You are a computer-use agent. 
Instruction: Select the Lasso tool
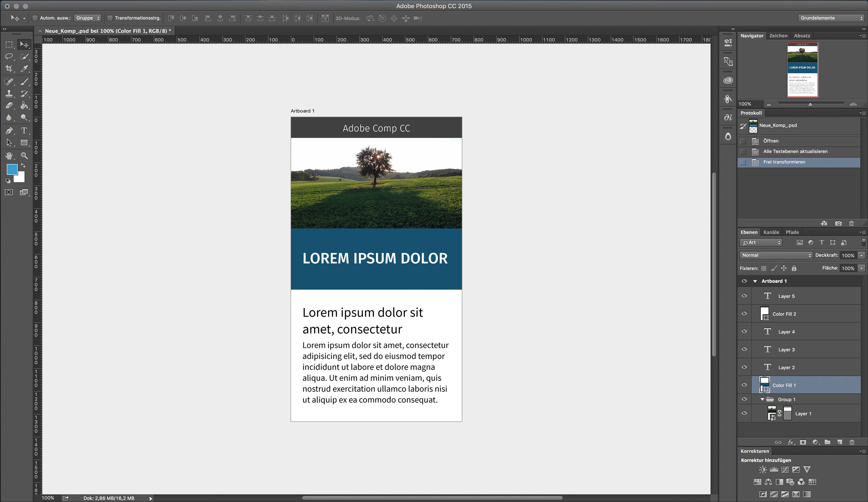(x=9, y=56)
